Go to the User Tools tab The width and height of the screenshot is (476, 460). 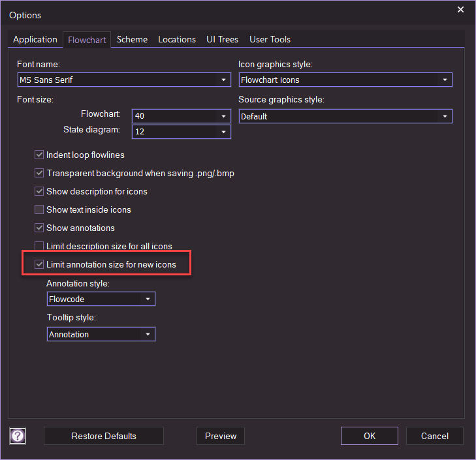[270, 40]
